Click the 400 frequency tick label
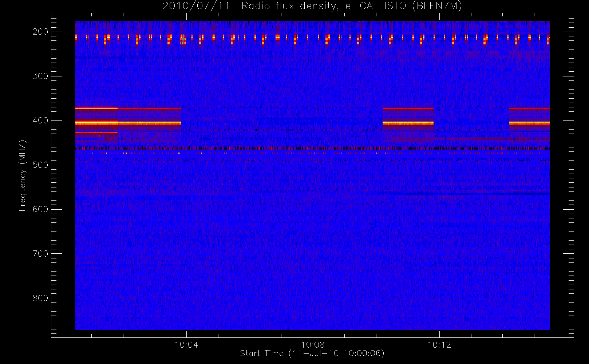 coord(40,120)
